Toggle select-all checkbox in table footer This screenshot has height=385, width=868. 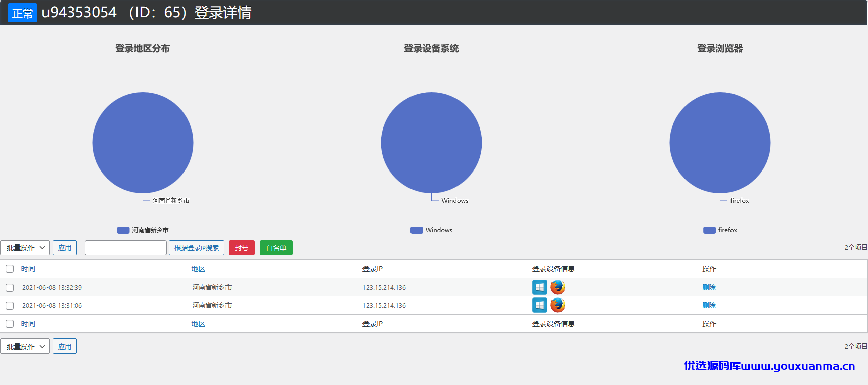pos(10,324)
